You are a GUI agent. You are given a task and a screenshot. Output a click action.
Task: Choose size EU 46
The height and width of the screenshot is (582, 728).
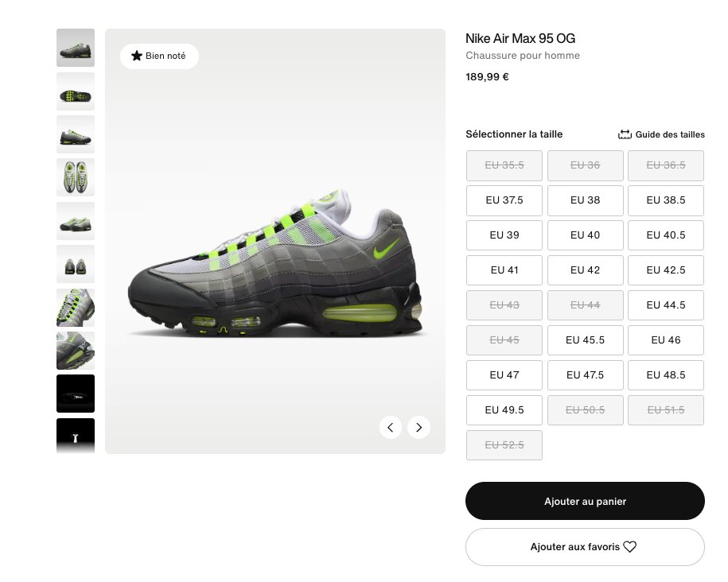tap(666, 340)
